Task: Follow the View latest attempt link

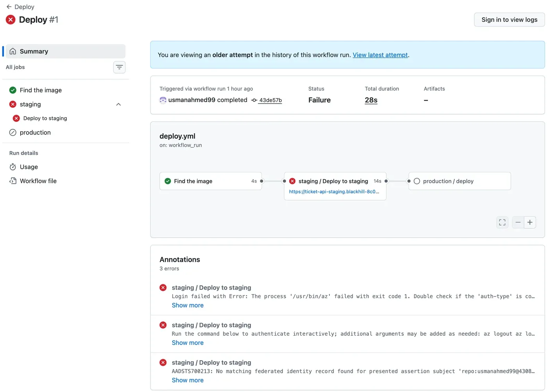Action: coord(380,55)
